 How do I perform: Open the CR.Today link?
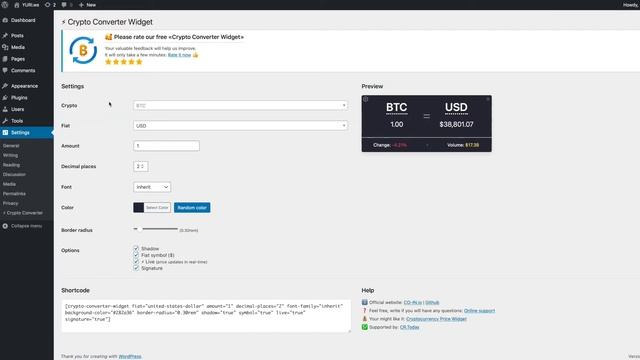point(409,327)
